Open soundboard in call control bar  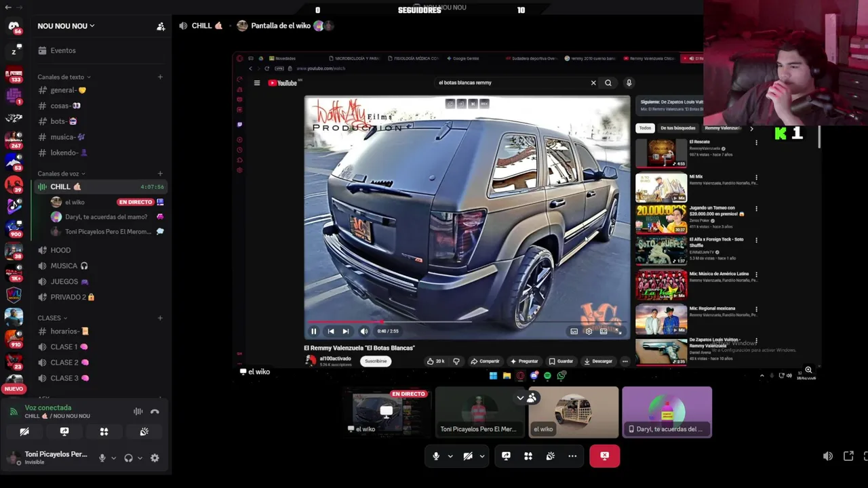tap(551, 456)
